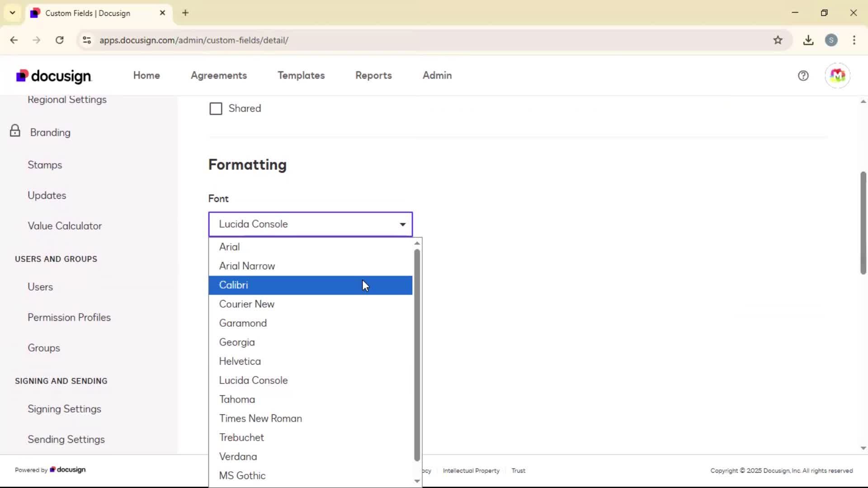Screen dimensions: 868x488
Task: Check the Shared checkbox
Action: coord(216,109)
